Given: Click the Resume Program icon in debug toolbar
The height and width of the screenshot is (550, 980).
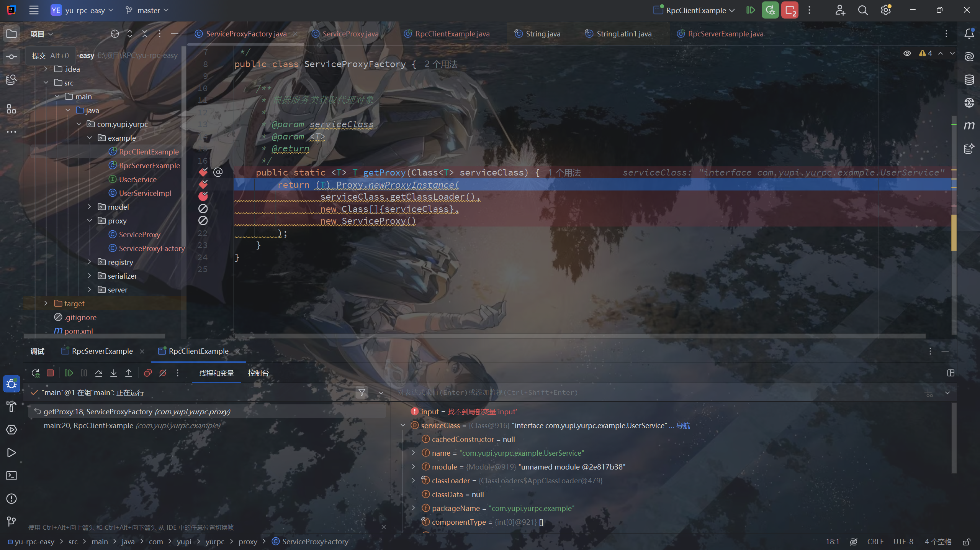Looking at the screenshot, I should click(x=69, y=373).
